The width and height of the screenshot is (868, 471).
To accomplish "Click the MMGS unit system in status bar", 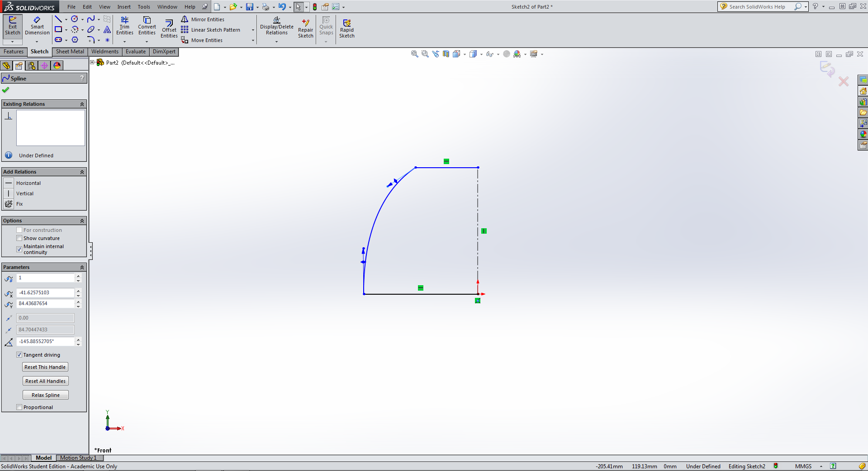I will [x=803, y=466].
